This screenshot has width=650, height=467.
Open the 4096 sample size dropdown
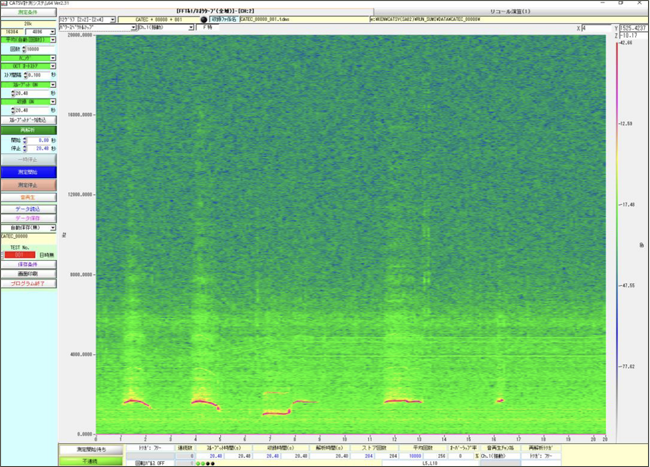click(x=42, y=31)
